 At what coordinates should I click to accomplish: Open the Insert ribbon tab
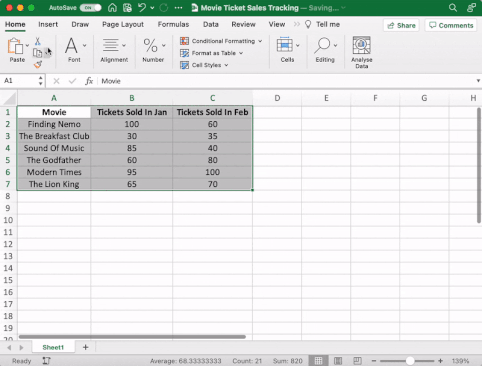48,24
